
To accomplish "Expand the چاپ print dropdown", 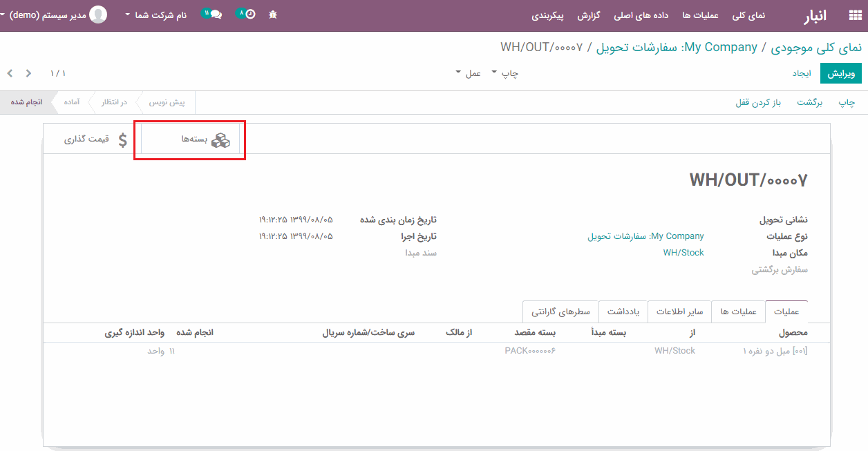I will pyautogui.click(x=505, y=73).
